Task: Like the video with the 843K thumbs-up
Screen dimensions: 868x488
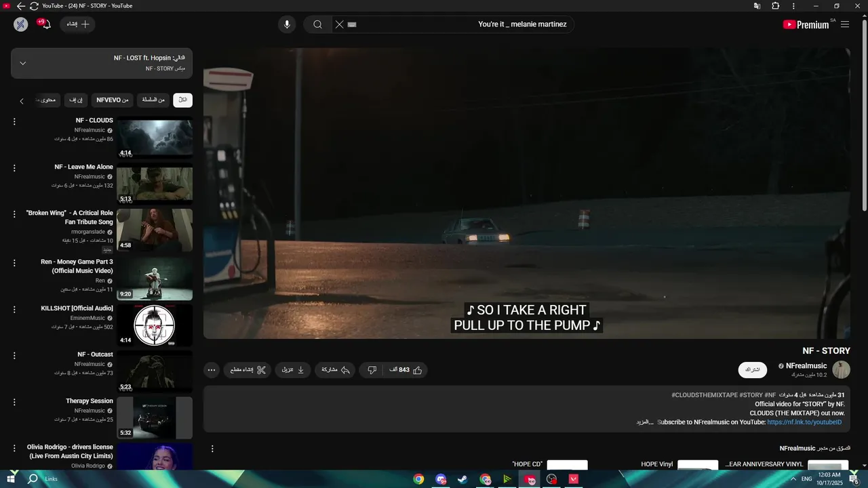Action: click(406, 370)
